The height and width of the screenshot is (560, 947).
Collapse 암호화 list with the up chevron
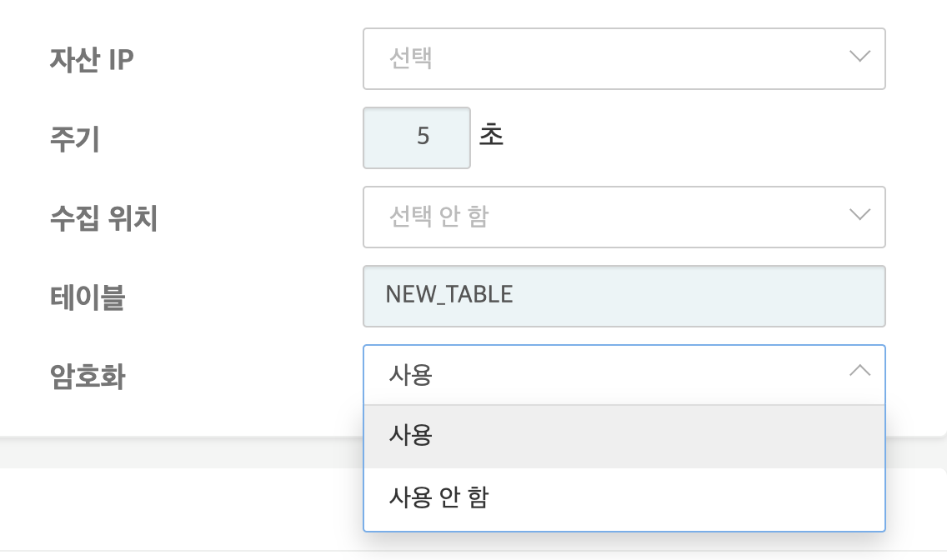[859, 371]
